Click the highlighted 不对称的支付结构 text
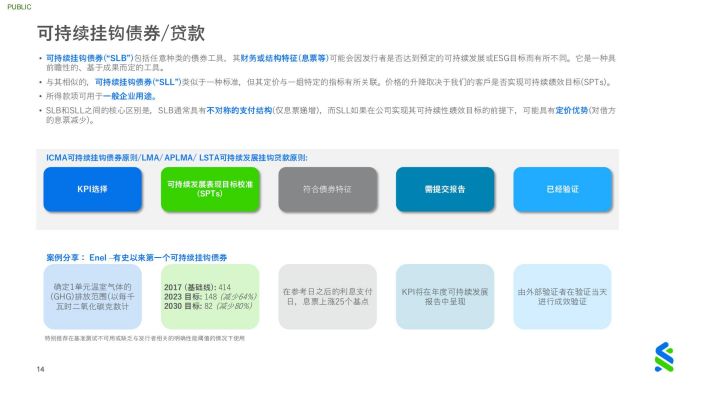Viewport: 710px width, 399px height. 239,110
